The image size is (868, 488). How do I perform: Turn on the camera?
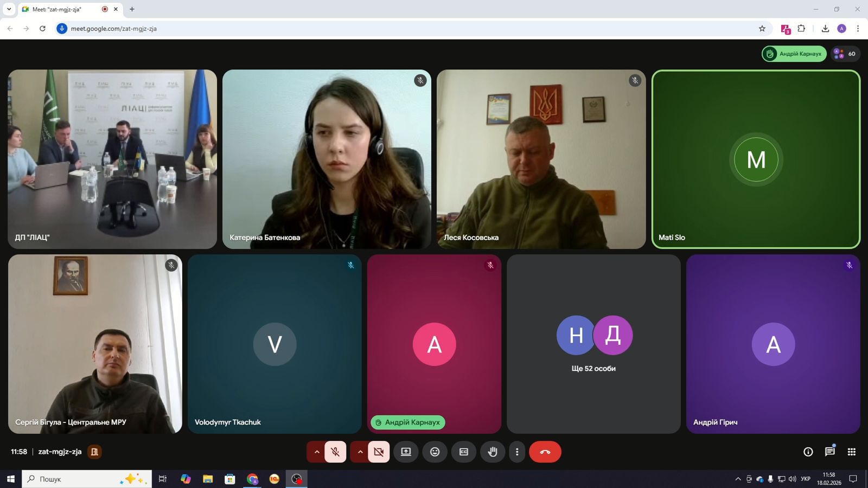[379, 452]
